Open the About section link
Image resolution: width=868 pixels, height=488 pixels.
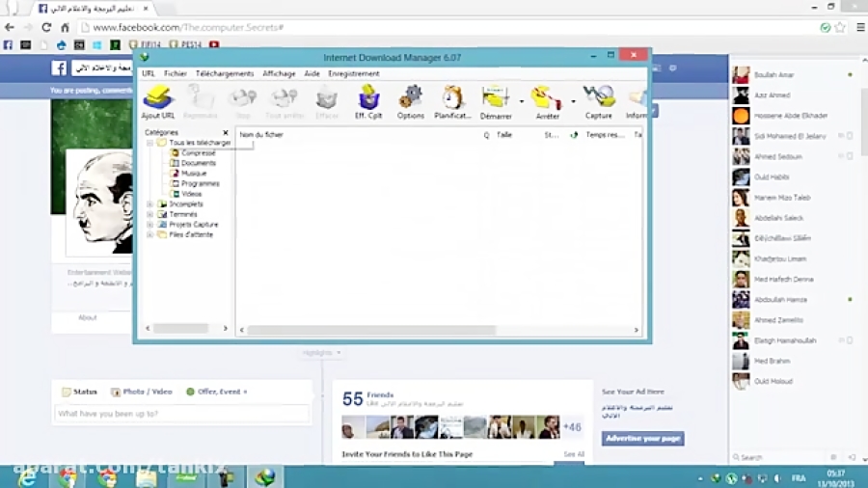tap(88, 317)
